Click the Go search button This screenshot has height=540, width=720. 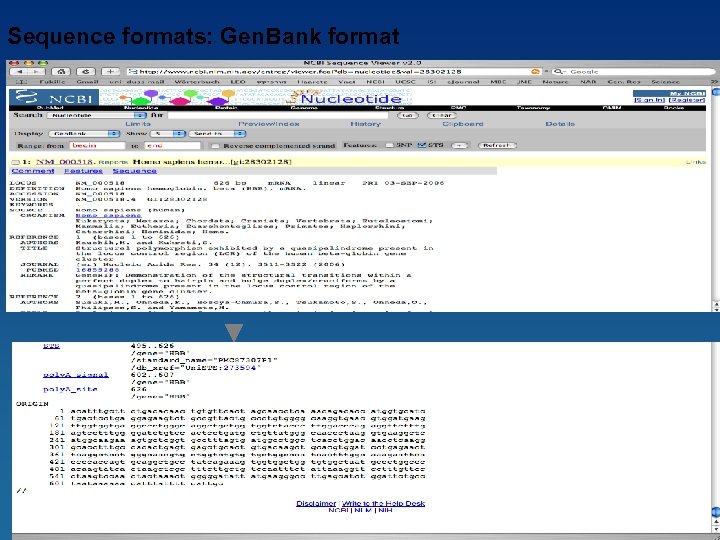[x=408, y=115]
